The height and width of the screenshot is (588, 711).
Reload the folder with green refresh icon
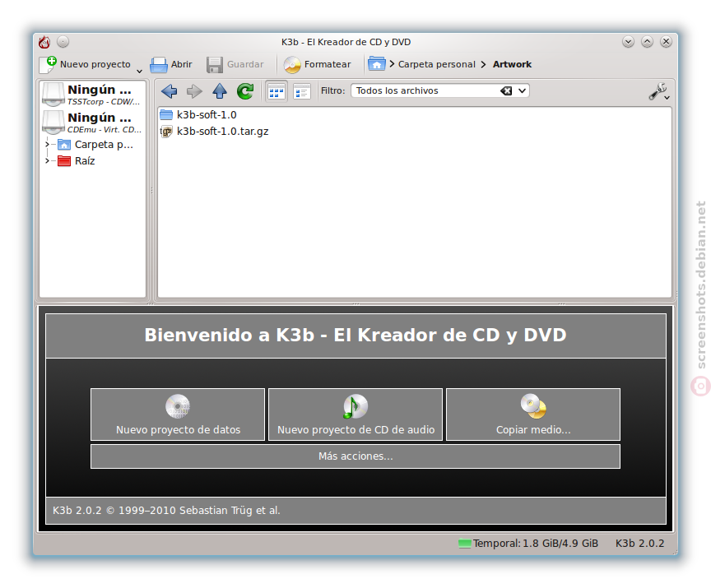245,91
